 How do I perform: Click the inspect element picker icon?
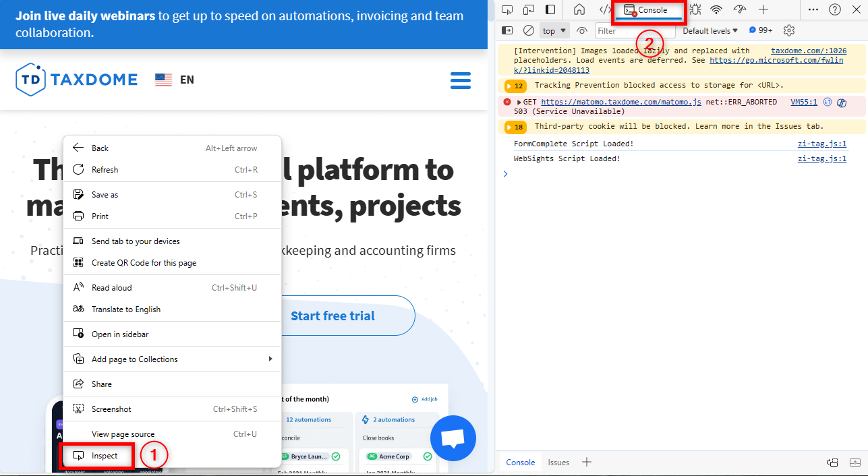(x=507, y=9)
